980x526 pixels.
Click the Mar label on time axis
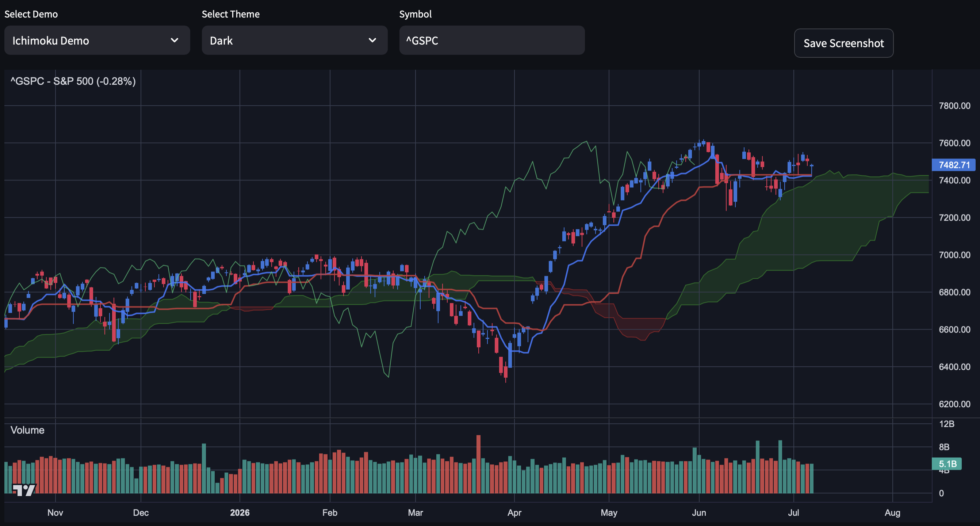pos(416,512)
